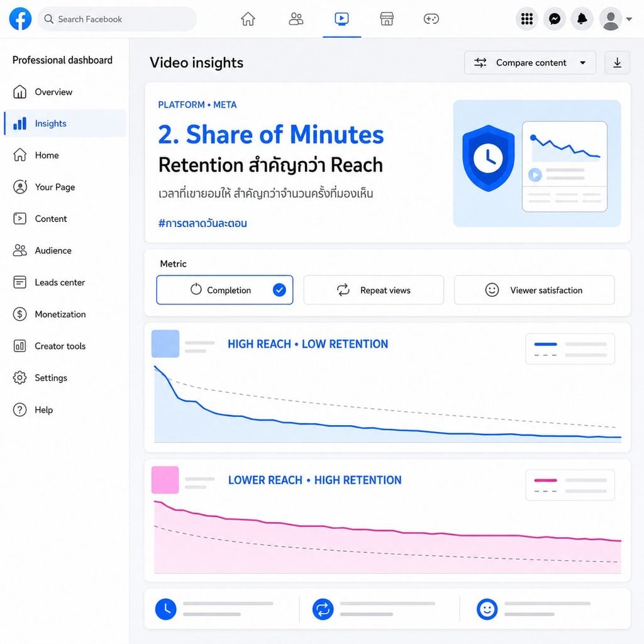The height and width of the screenshot is (644, 644).
Task: Expand the account dropdown arrow
Action: [x=629, y=19]
